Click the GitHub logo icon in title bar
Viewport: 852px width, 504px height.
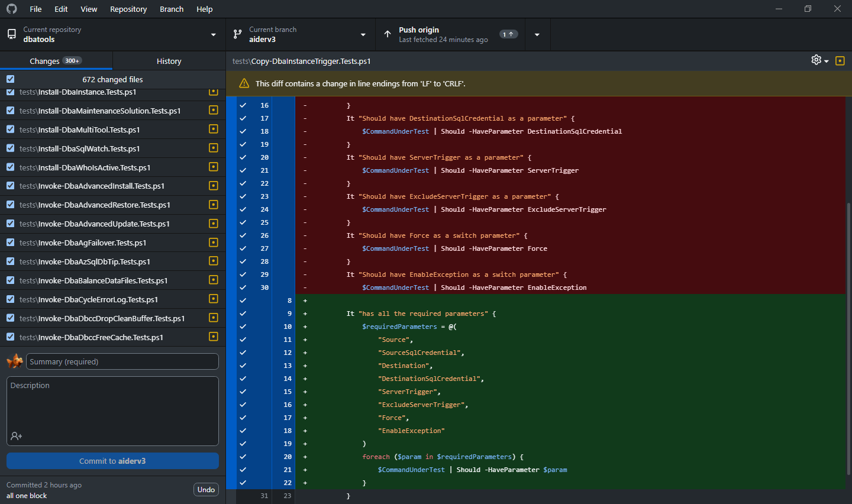click(12, 9)
